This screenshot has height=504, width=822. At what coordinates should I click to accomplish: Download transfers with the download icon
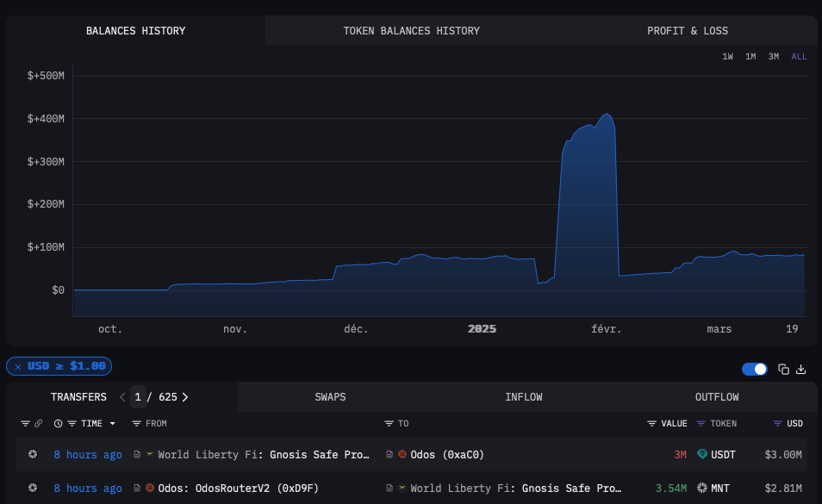coord(801,370)
